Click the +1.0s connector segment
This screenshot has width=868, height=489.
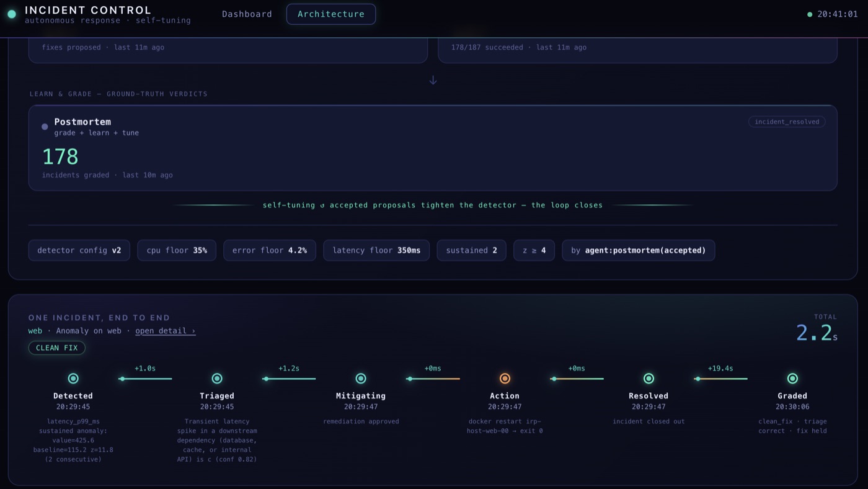click(x=145, y=379)
